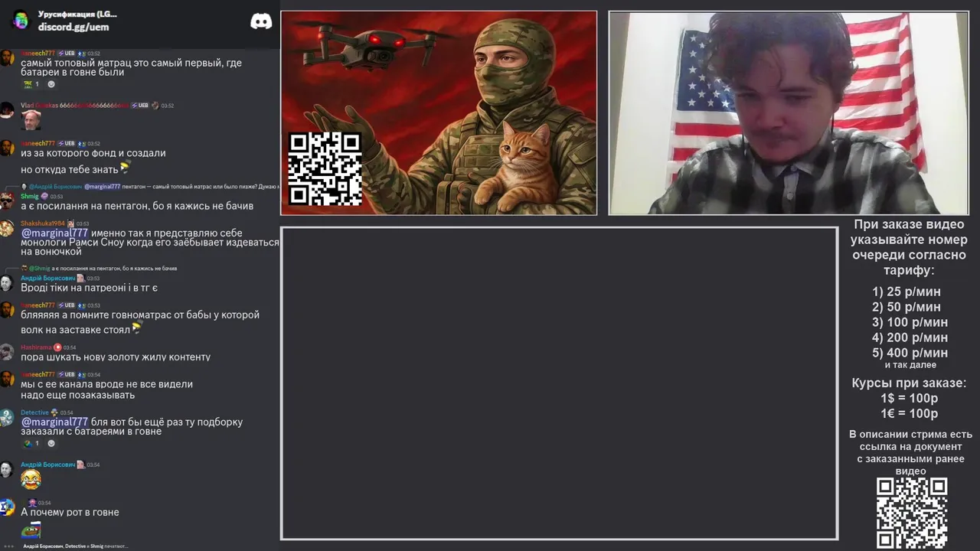The image size is (980, 551).
Task: Click the QR code below 'заказанными ранее видео'
Action: tap(911, 514)
